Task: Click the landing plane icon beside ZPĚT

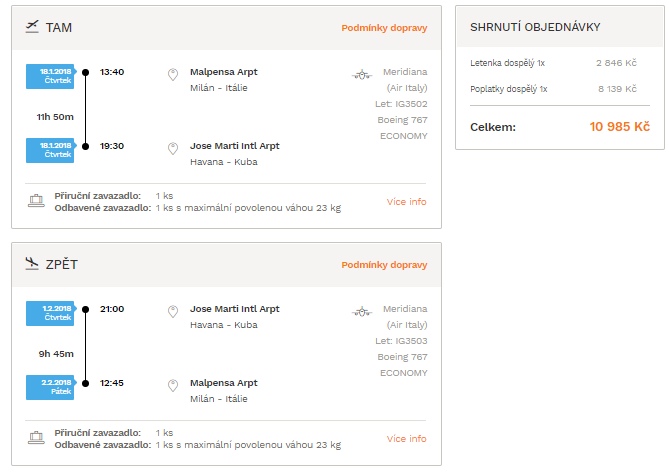Action: click(32, 263)
